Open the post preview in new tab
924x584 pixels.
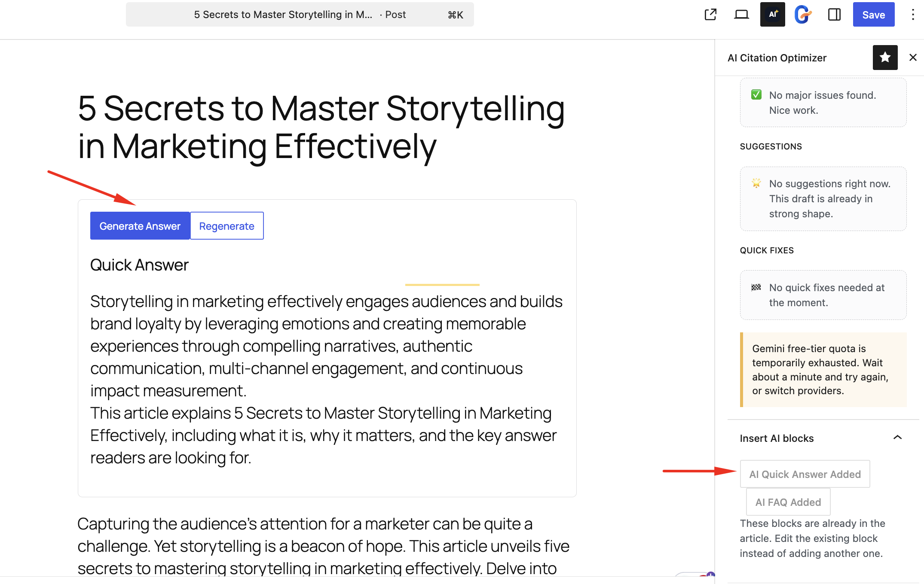click(x=710, y=15)
